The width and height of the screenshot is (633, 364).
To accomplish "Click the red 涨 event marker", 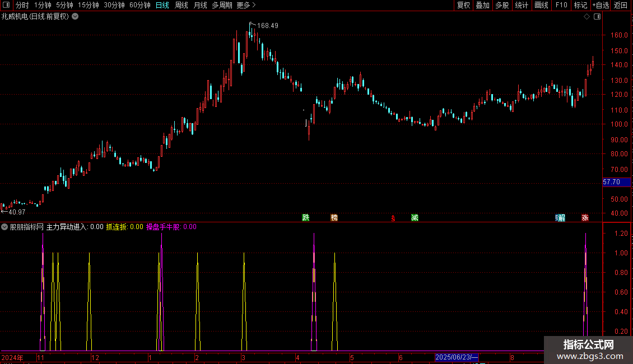I will 585,217.
